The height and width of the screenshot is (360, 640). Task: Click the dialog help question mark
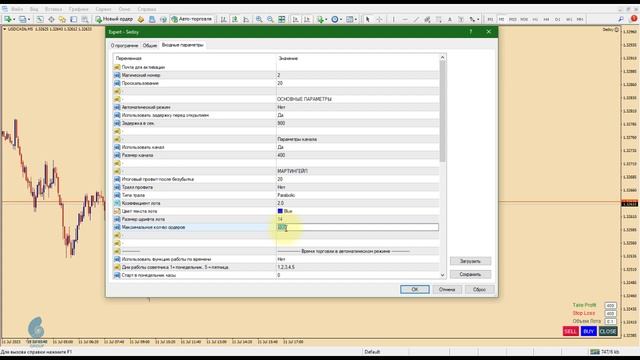[x=471, y=31]
